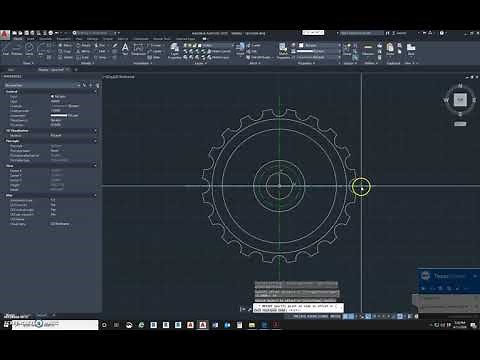Activate the Trim command
The height and width of the screenshot is (360, 480).
tap(100, 45)
